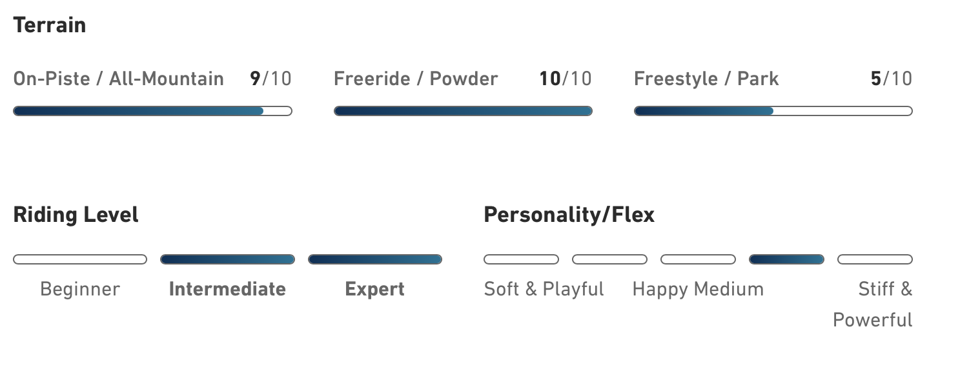The image size is (980, 369).
Task: Click the filled fourth flex segment
Action: [x=786, y=259]
